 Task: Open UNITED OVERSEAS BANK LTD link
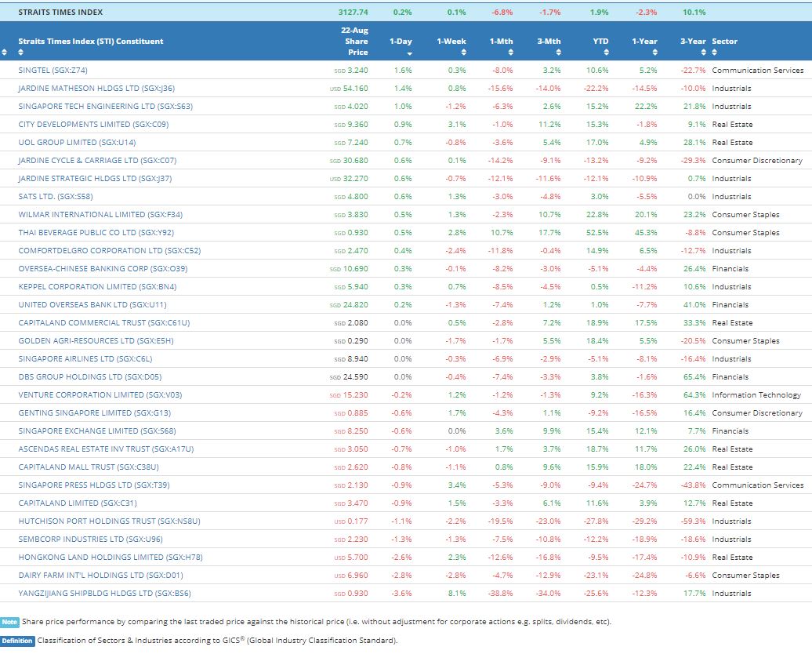(x=92, y=305)
